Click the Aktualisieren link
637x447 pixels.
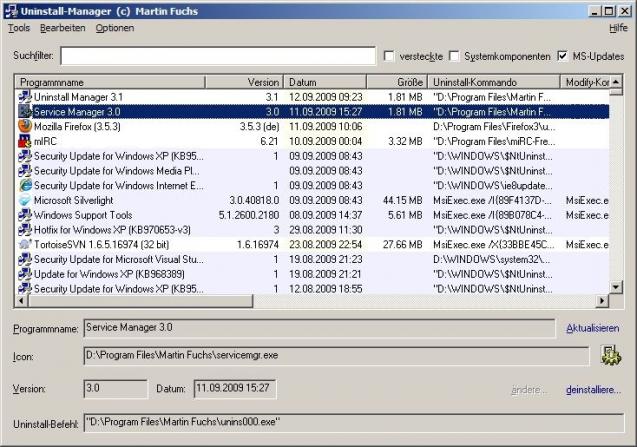tap(593, 328)
